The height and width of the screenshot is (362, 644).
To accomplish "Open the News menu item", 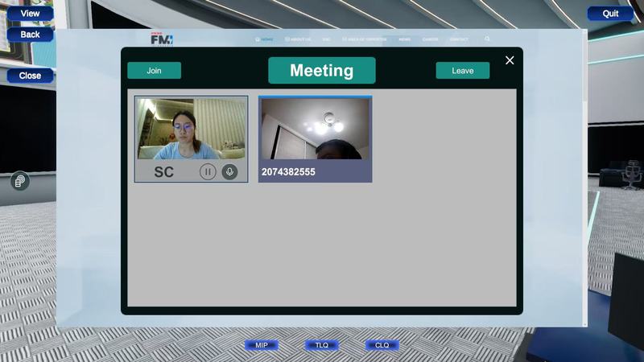I will 405,39.
